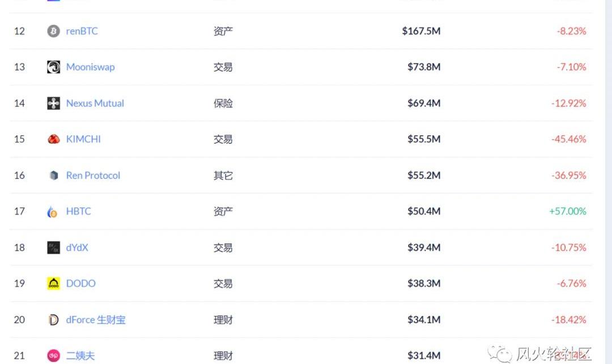Click the Ren Protocol cube icon
Screen dimensions: 612x364
coord(53,175)
